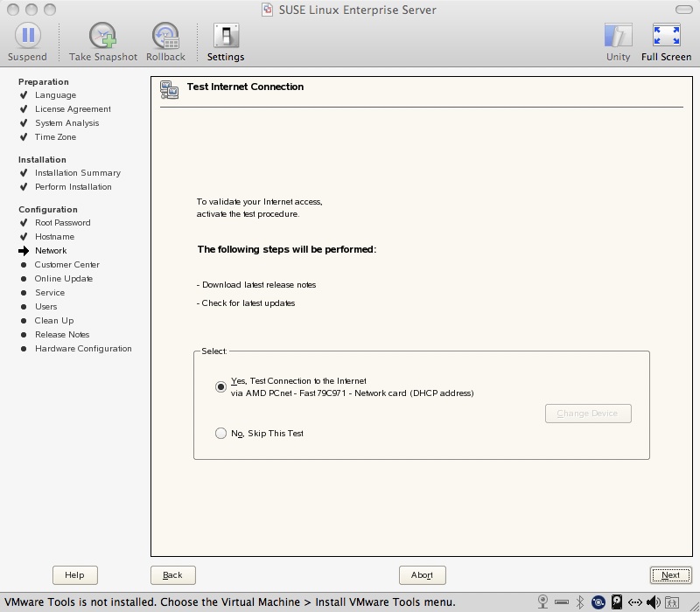Click the sound speaker status icon
Screen dimensions: 700x612
654,602
